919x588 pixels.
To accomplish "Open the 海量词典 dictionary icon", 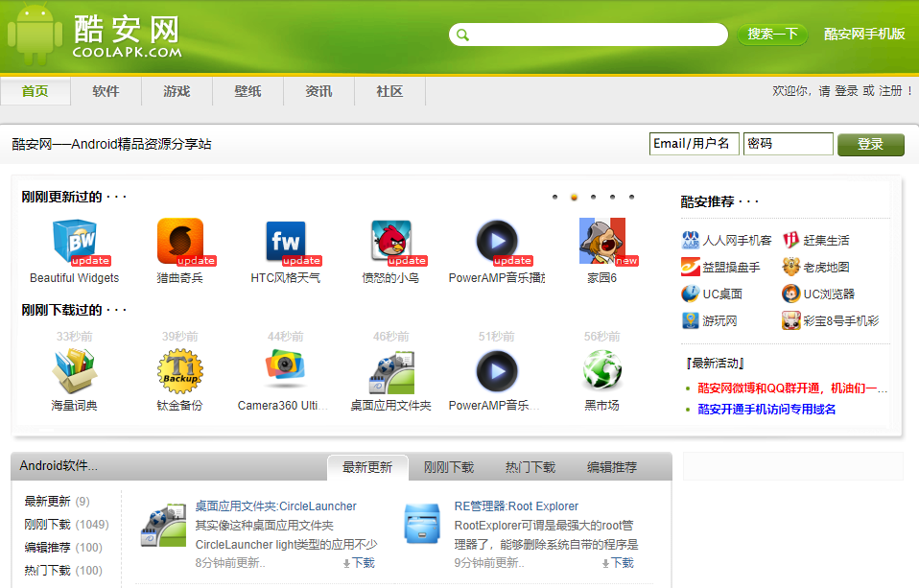I will tap(74, 370).
